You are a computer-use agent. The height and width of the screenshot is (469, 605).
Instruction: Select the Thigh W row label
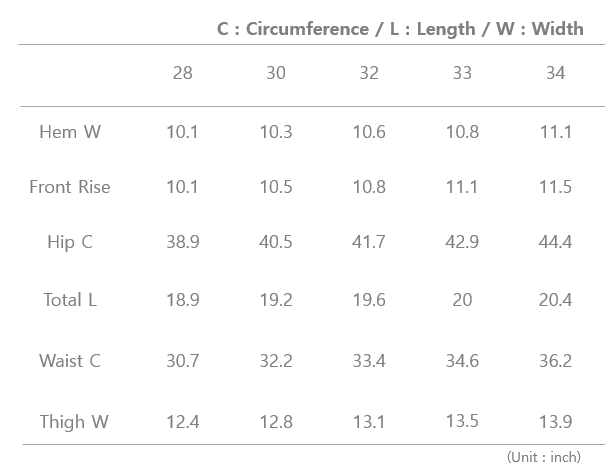pos(73,422)
